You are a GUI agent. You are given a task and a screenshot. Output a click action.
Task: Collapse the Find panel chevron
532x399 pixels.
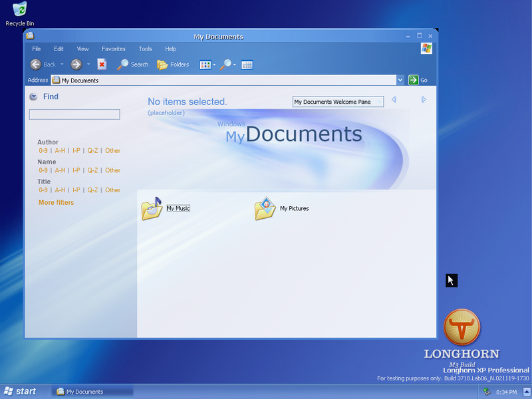33,97
